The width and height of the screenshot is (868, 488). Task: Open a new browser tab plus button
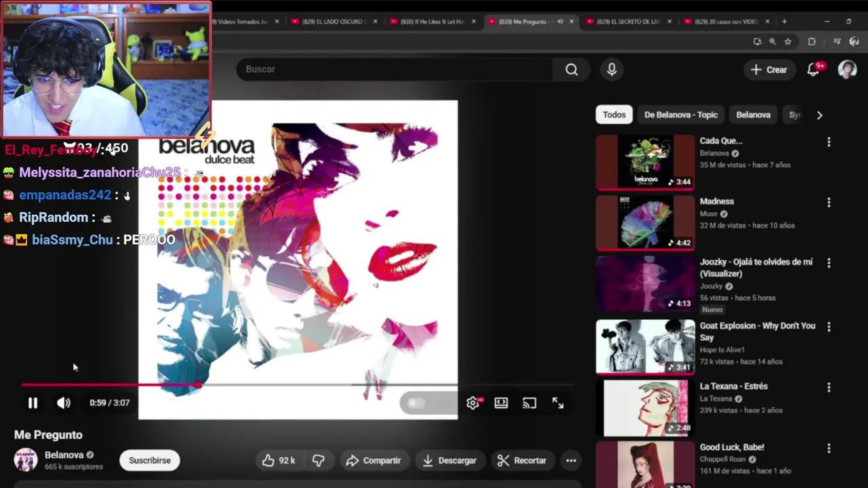[785, 22]
